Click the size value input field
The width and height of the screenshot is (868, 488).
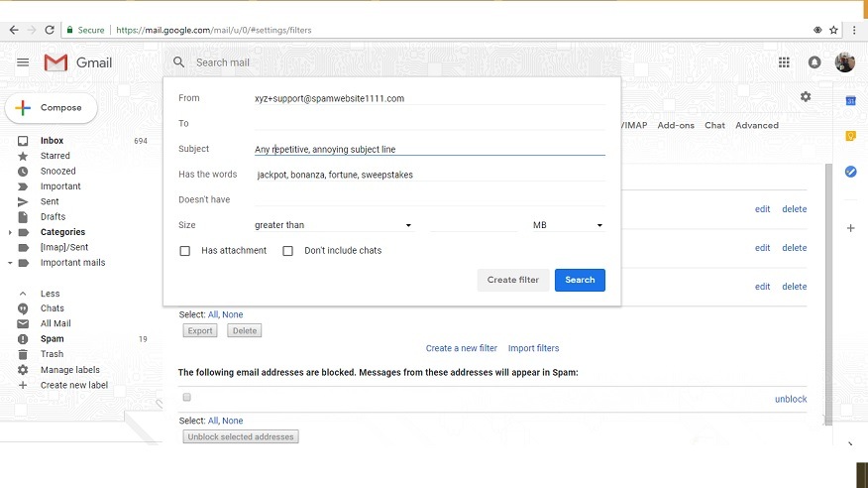474,225
